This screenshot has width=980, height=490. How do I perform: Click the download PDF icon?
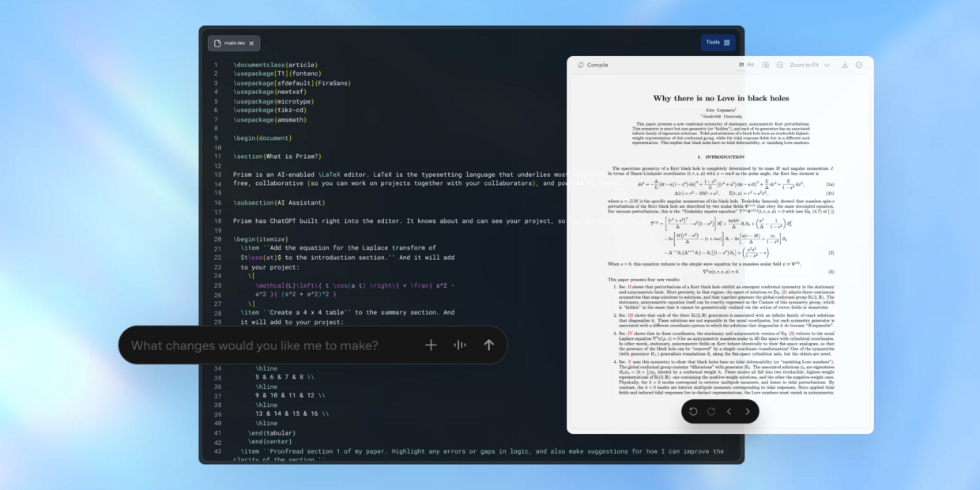845,65
